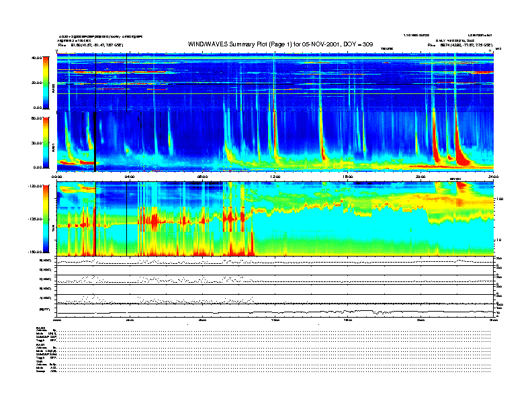Click the 100 tick on TNR right axis
The height and width of the screenshot is (411, 532).
click(x=500, y=199)
